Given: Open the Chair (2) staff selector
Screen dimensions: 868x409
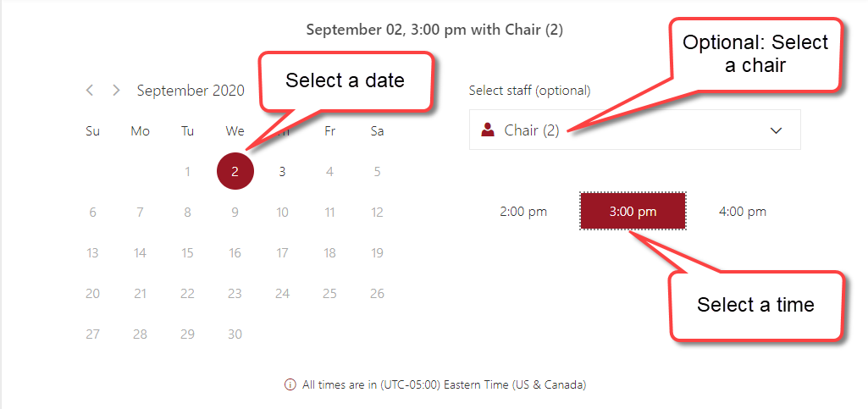Looking at the screenshot, I should coord(635,130).
